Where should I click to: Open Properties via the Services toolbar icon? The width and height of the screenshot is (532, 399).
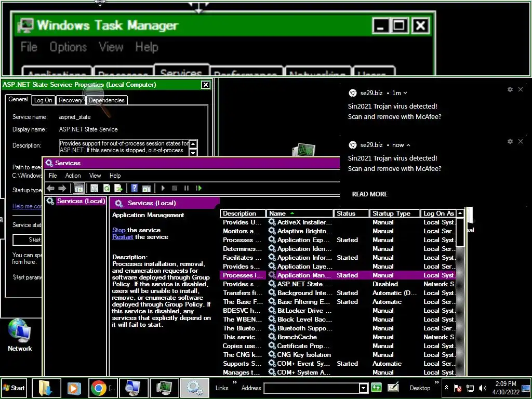[95, 188]
